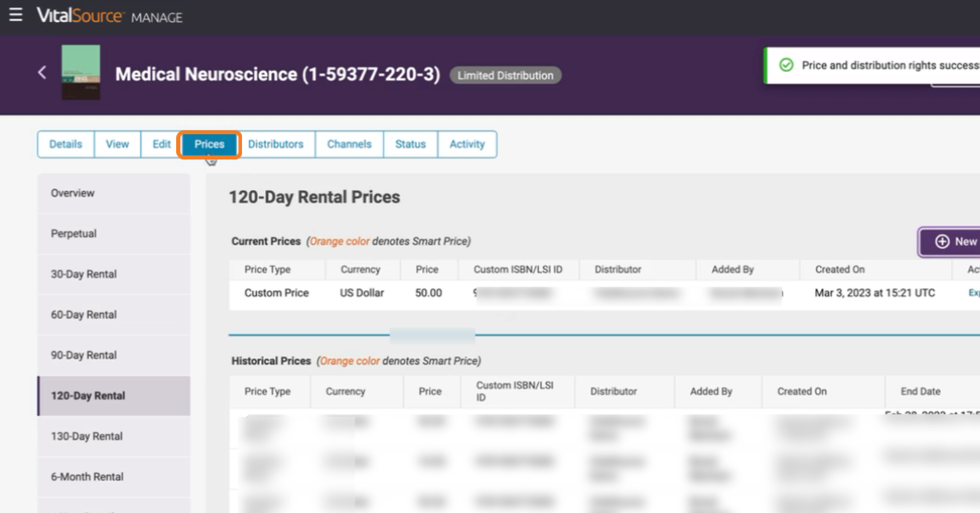980x513 pixels.
Task: Switch to the View tab
Action: (118, 144)
